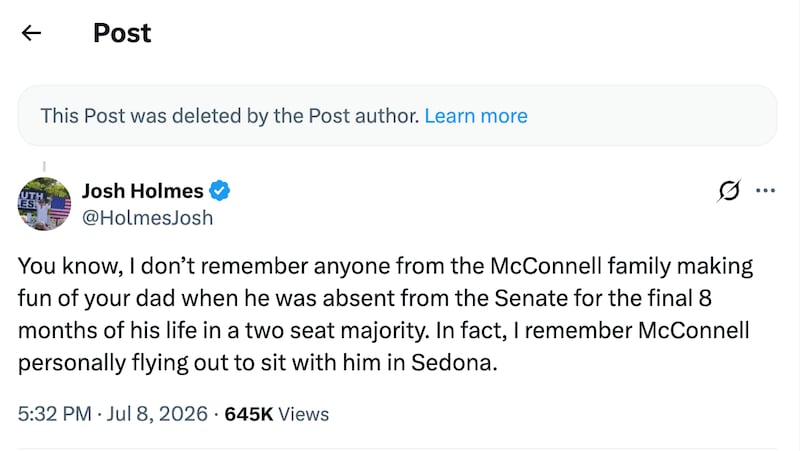Open the Learn more link
Image resolution: width=800 pixels, height=451 pixels.
point(476,116)
